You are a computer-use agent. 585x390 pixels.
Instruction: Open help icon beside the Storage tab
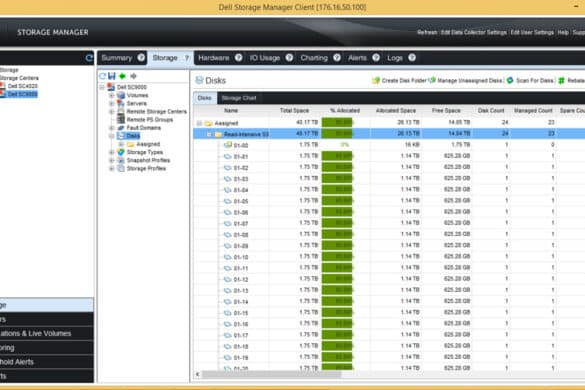coord(187,57)
